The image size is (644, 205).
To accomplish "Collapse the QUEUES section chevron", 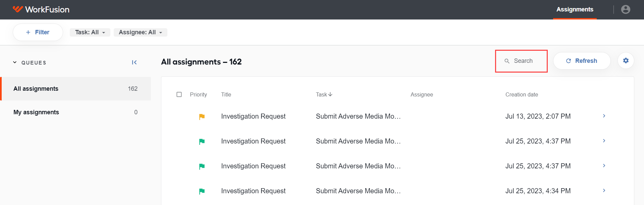I will 15,63.
